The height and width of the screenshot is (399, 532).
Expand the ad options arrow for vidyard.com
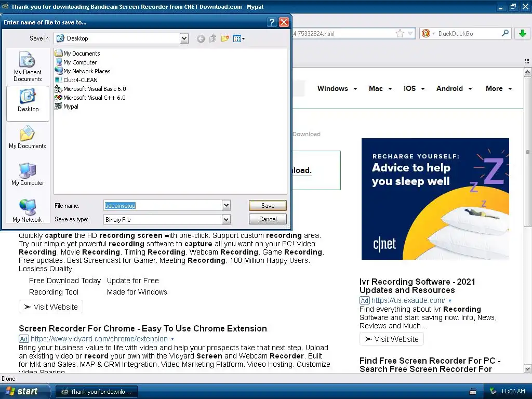(172, 339)
